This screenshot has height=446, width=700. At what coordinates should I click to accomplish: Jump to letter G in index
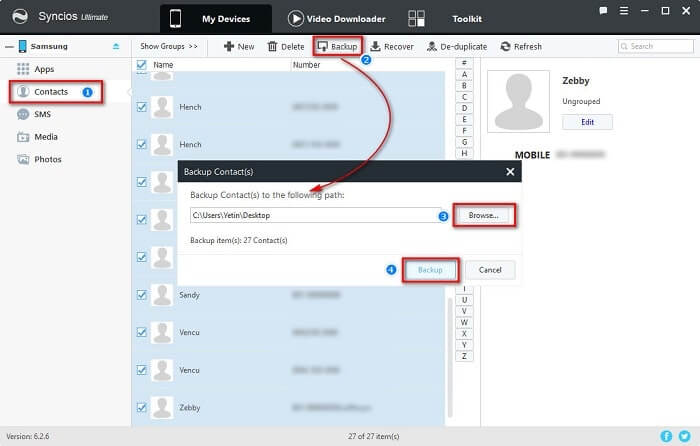(464, 142)
